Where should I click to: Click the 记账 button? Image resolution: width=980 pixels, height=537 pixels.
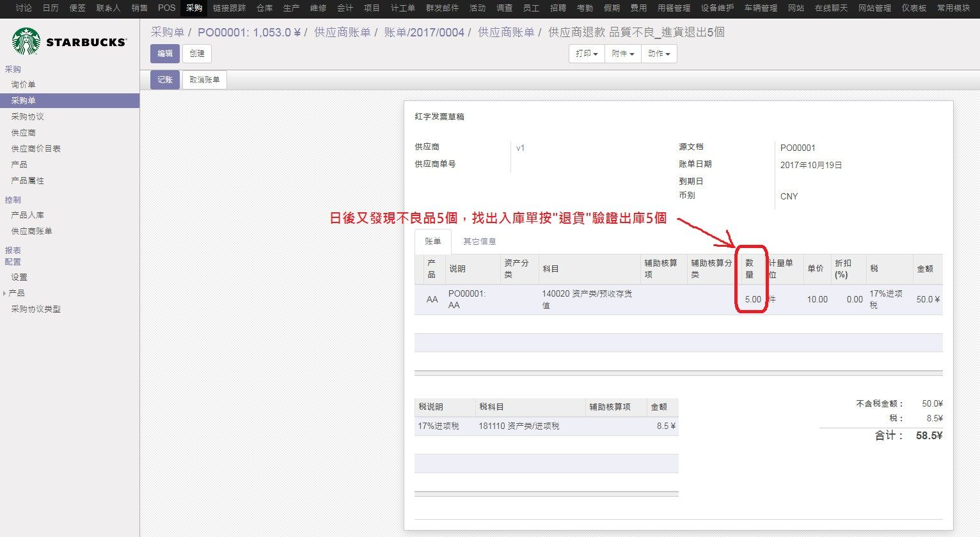point(165,80)
